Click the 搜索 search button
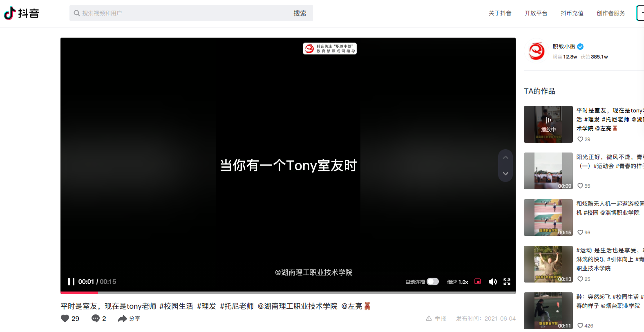Screen dimensions: 644x332 tap(300, 13)
